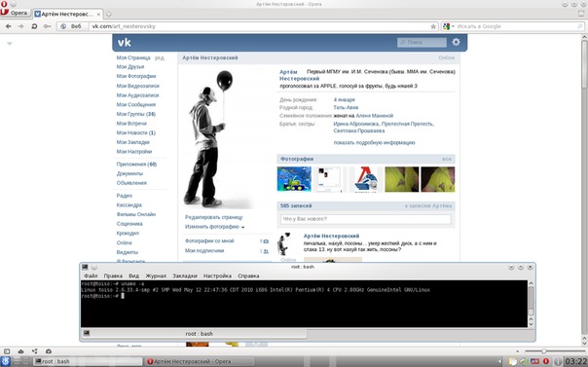Expand показать подробную информацию
Viewport: 588px width, 367px height.
(x=374, y=142)
